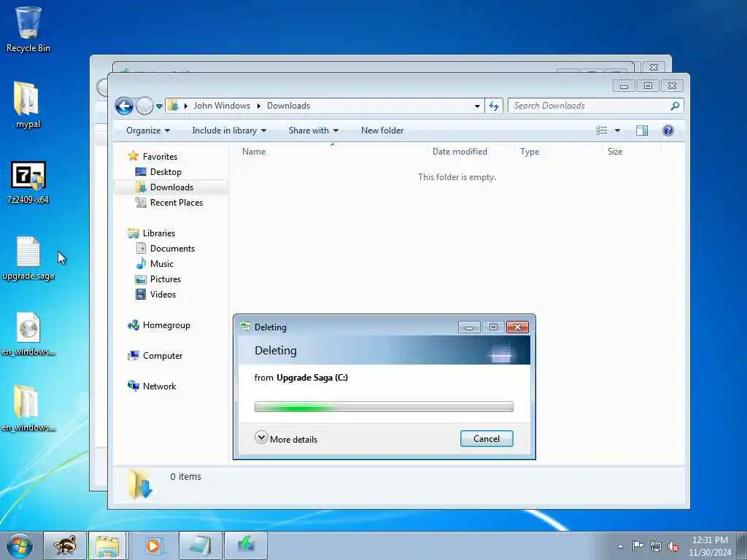This screenshot has height=560, width=747.
Task: Open the raccoon Mypal browser taskbar icon
Action: click(x=65, y=545)
